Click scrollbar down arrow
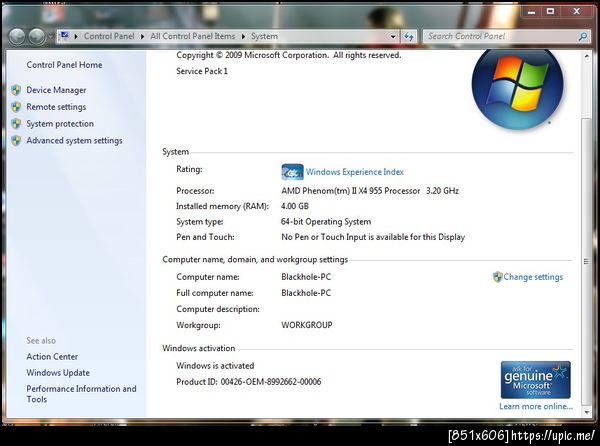 click(x=586, y=412)
